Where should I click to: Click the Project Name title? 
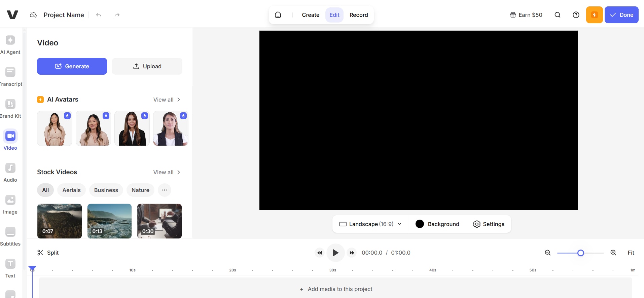(64, 15)
